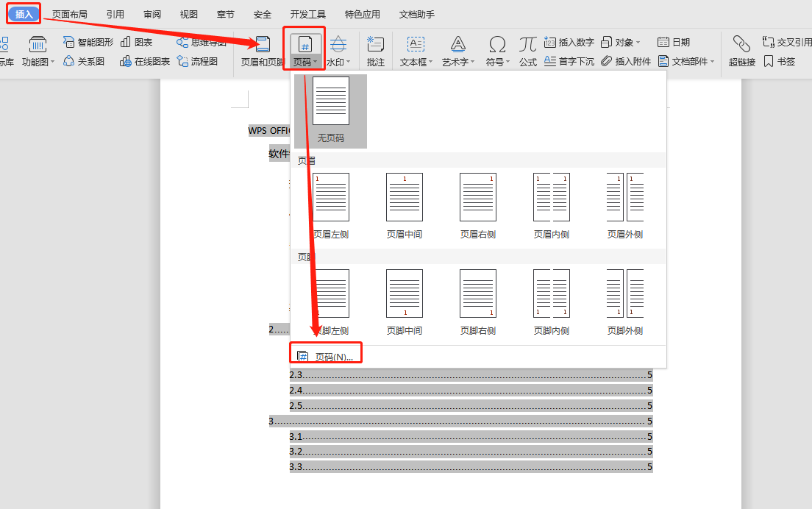
Task: Open the 视图 tab
Action: click(188, 15)
